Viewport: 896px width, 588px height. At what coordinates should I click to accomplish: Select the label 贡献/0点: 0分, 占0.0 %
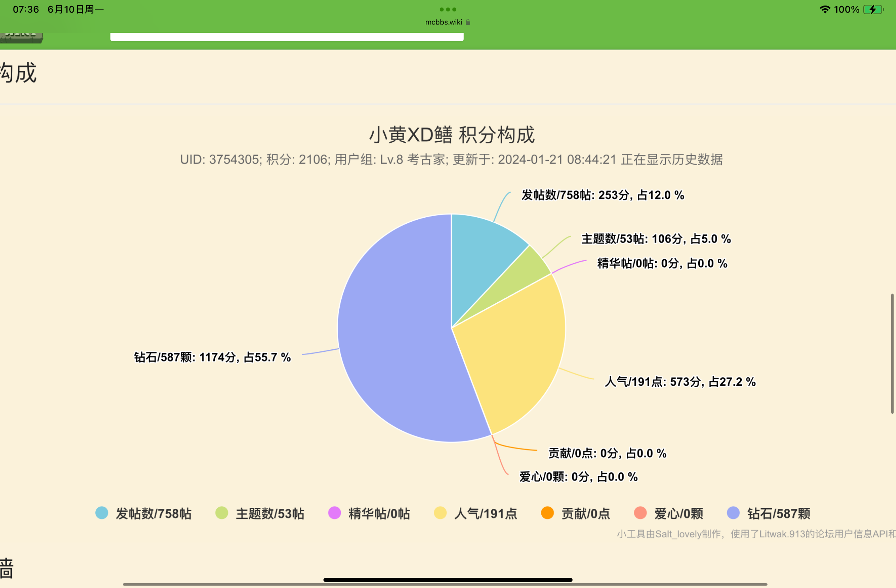pos(607,453)
